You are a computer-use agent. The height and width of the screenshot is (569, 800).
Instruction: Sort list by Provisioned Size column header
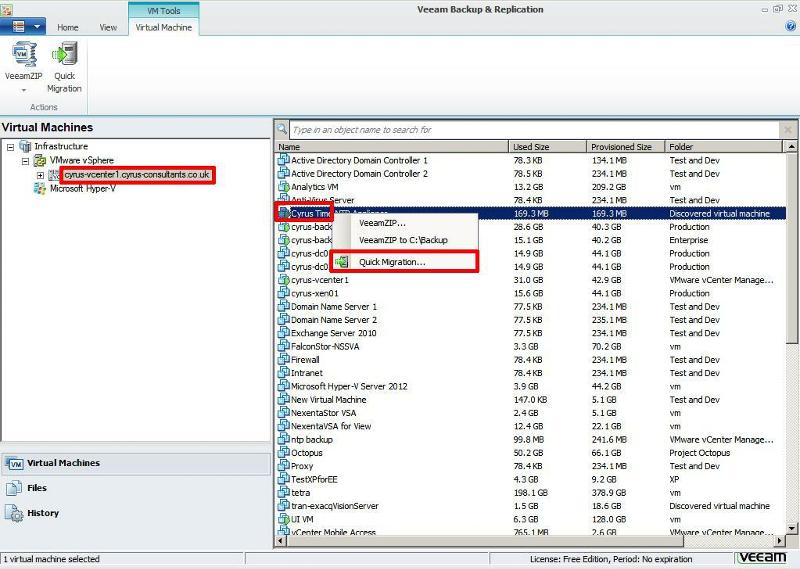[x=626, y=147]
